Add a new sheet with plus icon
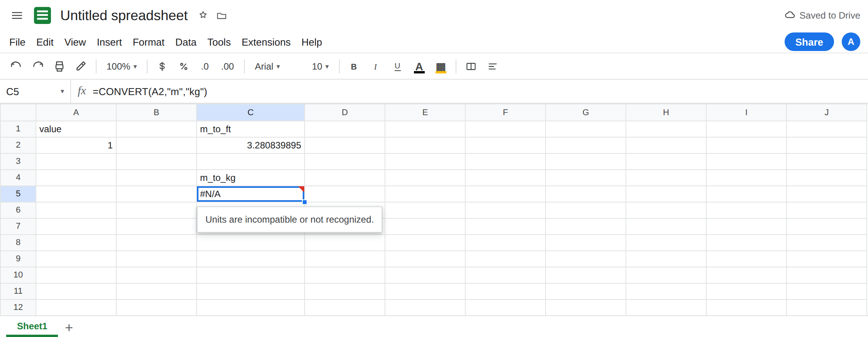Viewport: 868px width, 337px height. pos(69,328)
